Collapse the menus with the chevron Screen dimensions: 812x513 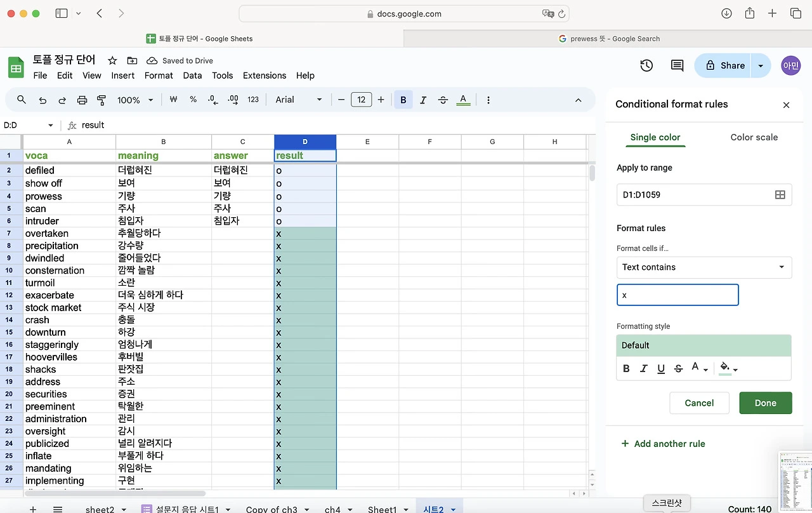click(578, 100)
